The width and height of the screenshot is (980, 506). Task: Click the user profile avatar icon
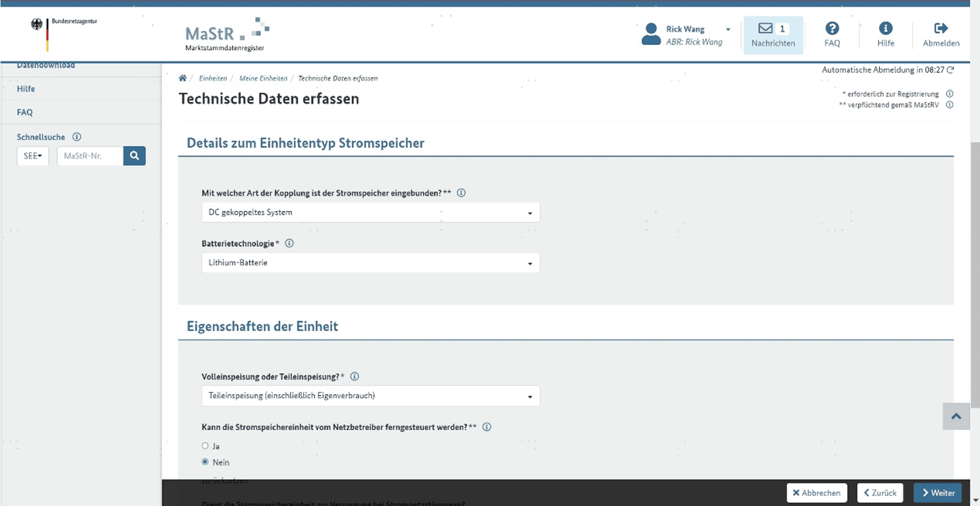pyautogui.click(x=651, y=34)
